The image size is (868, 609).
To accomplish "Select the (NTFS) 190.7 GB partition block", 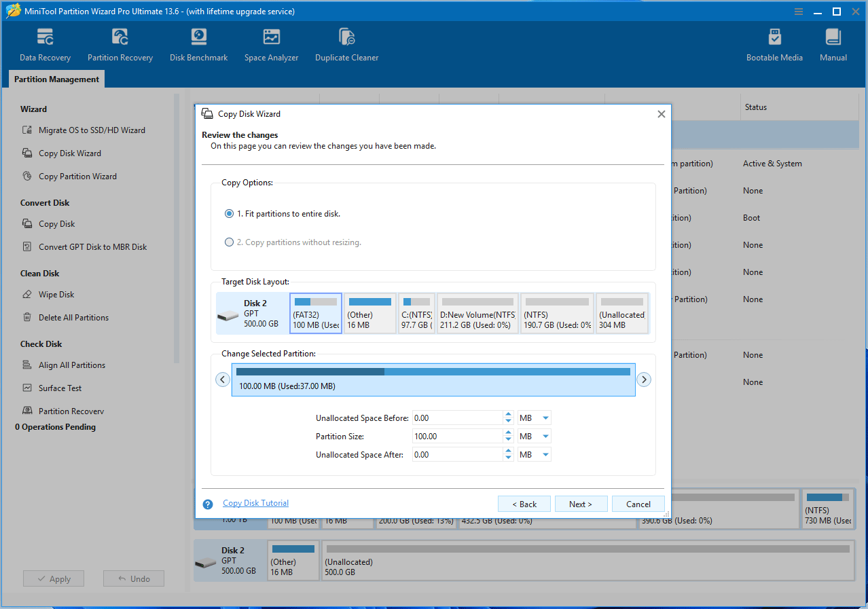I will coord(558,313).
